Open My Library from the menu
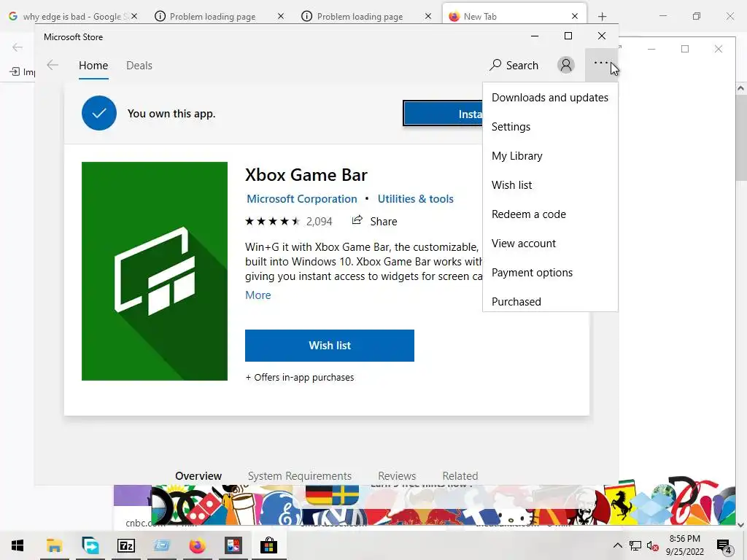 point(550,156)
